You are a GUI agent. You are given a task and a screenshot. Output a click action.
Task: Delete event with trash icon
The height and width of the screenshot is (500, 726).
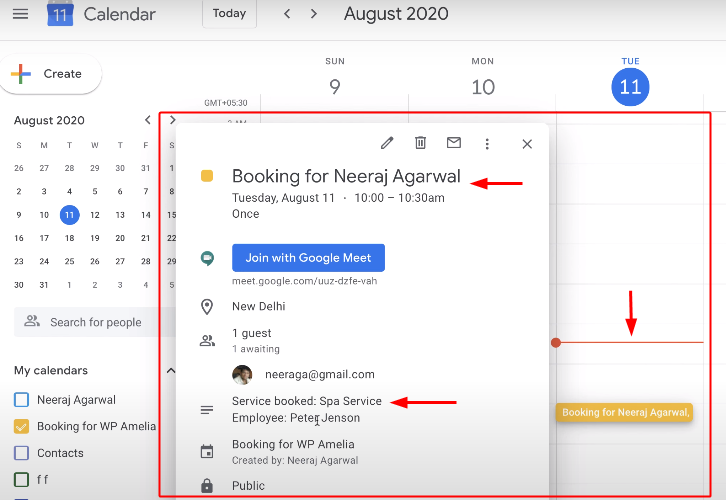(420, 143)
